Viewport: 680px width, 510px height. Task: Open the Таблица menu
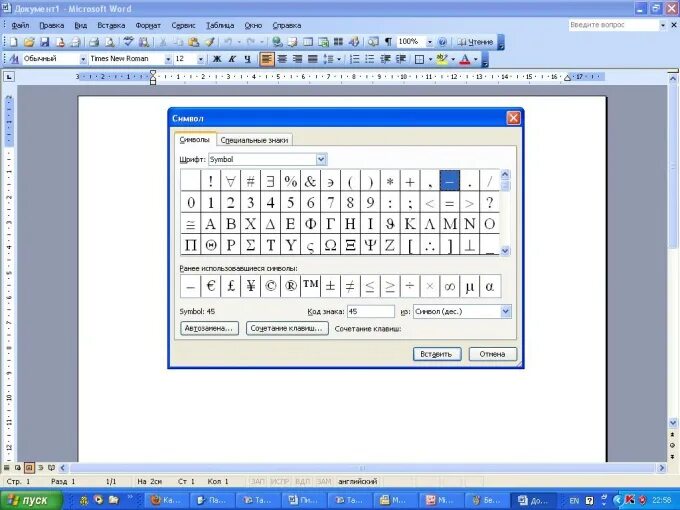coord(220,26)
